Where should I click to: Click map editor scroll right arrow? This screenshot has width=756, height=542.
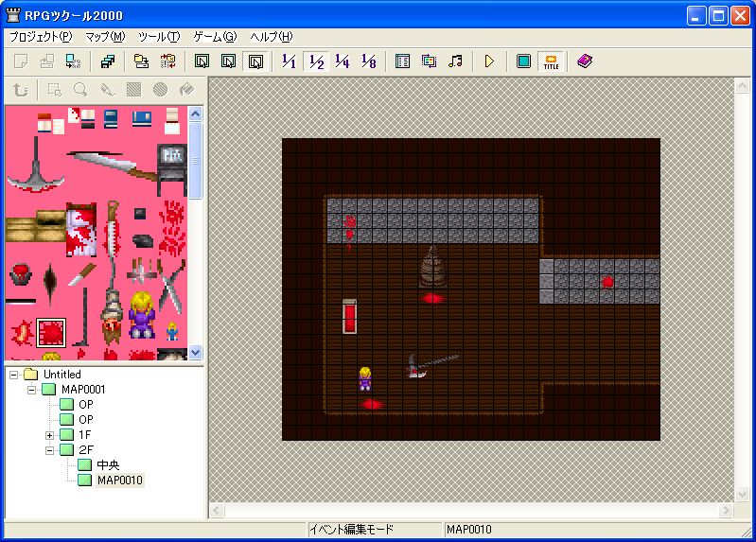726,510
